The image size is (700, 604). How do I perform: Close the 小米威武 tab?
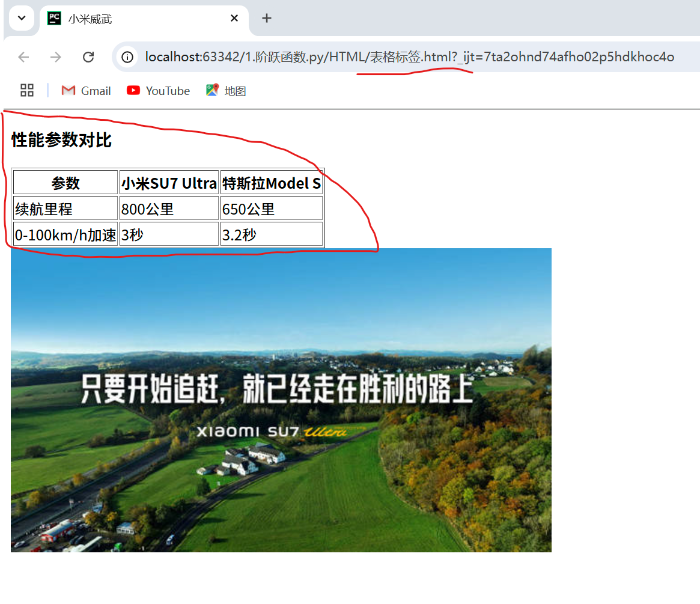[234, 18]
